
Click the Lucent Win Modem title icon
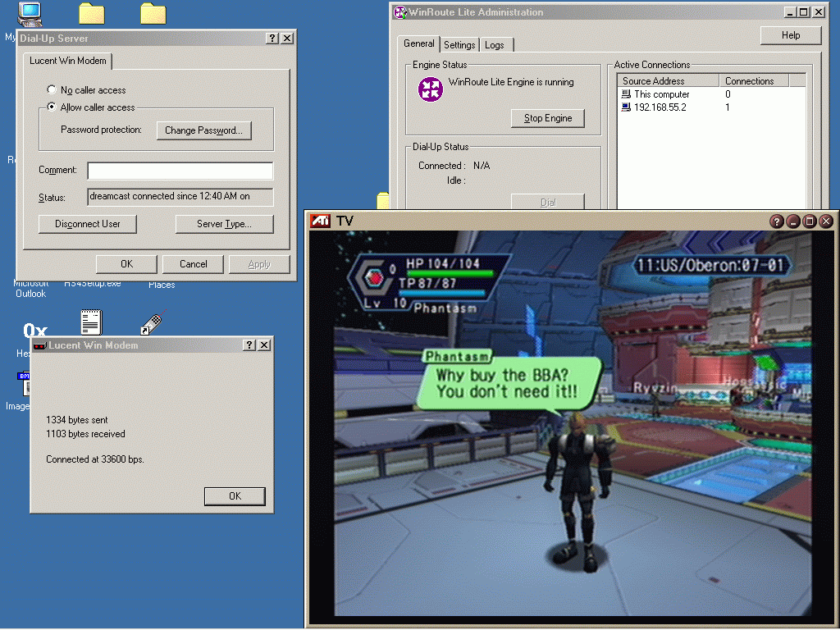(x=39, y=345)
